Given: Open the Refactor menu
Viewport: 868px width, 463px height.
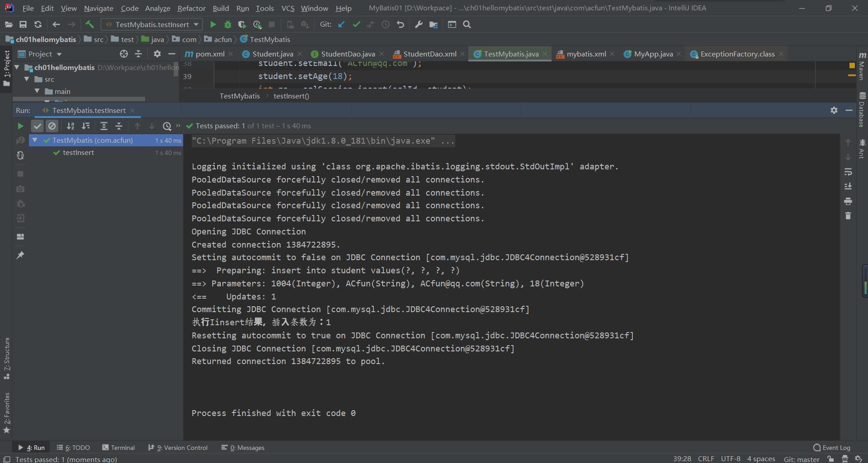Looking at the screenshot, I should click(191, 8).
